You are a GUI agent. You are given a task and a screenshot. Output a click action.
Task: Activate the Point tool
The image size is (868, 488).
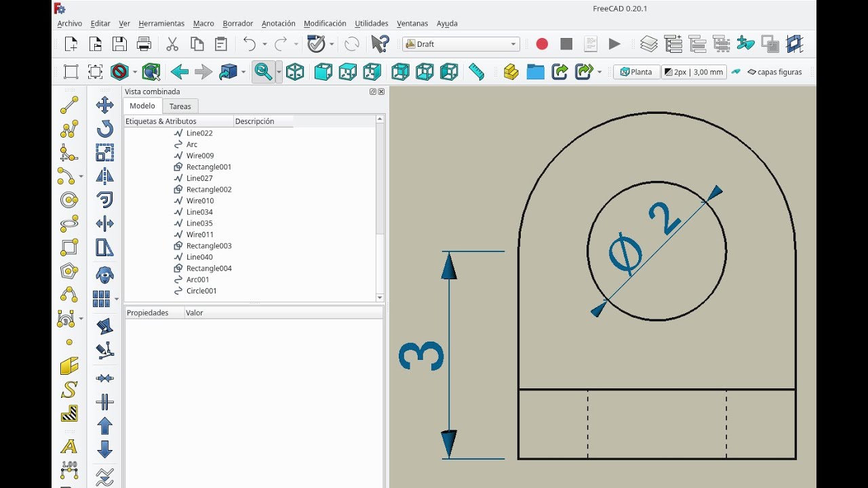[x=69, y=342]
